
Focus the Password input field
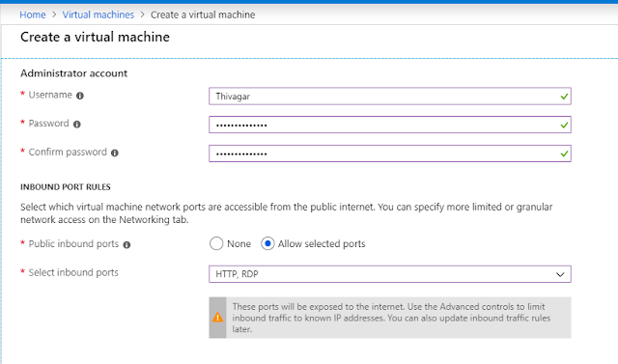pos(390,125)
